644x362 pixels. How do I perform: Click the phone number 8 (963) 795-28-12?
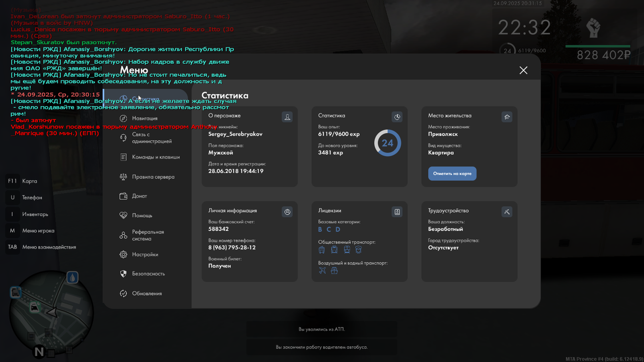(x=232, y=247)
